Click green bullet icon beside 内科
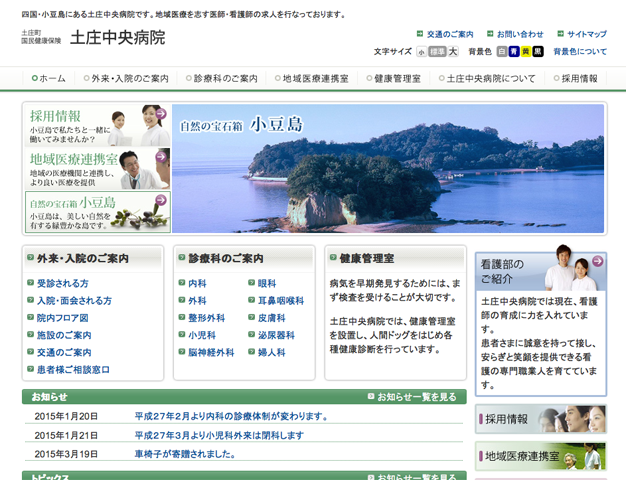This screenshot has height=480, width=626. tap(182, 283)
